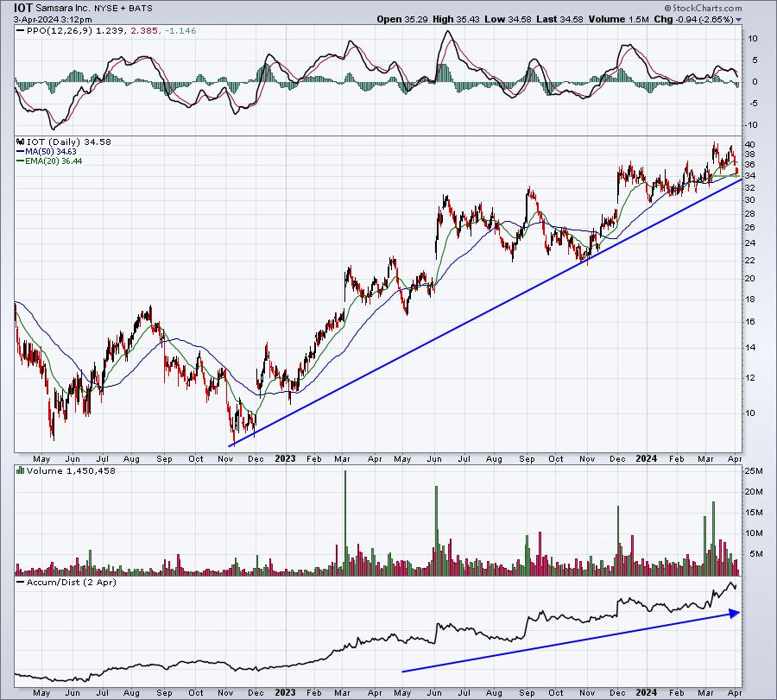777x700 pixels.
Task: Click the Volume 1.5M header value
Action: tap(618, 19)
